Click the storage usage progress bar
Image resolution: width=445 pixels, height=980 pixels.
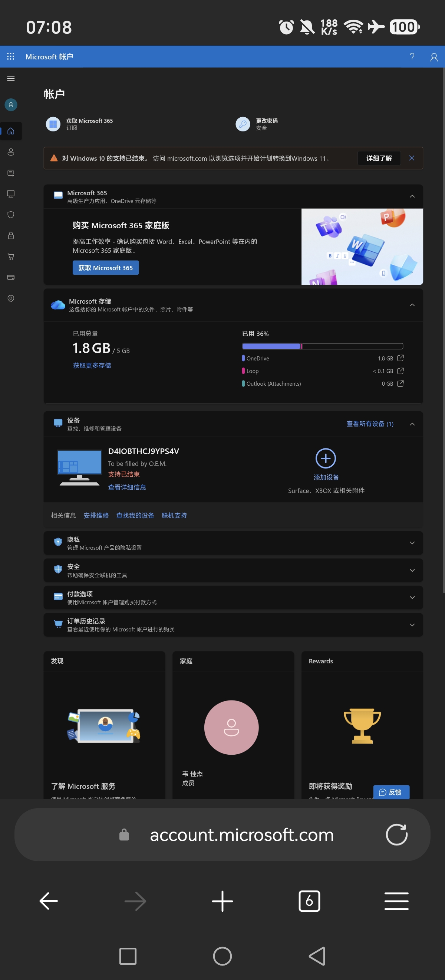[x=322, y=346]
